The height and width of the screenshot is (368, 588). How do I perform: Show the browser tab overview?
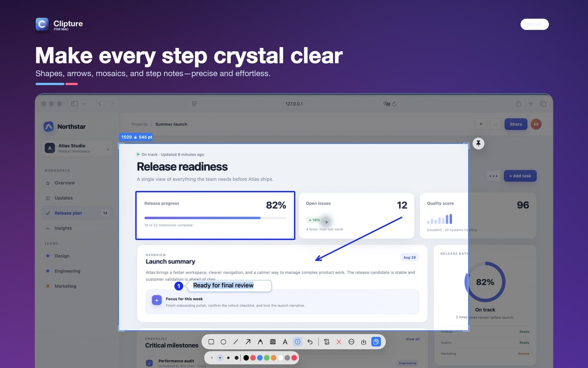click(543, 104)
